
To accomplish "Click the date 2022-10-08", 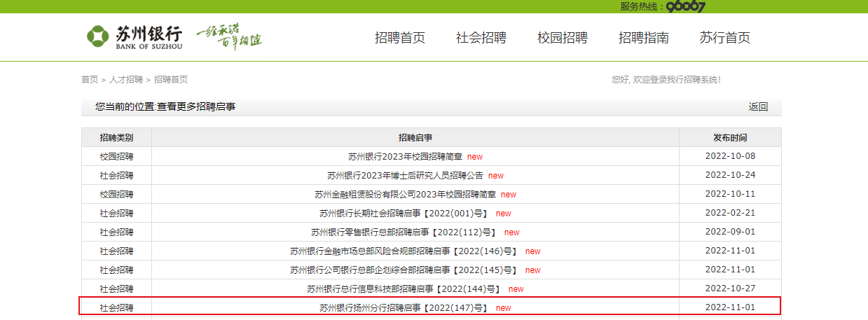I will pos(730,156).
